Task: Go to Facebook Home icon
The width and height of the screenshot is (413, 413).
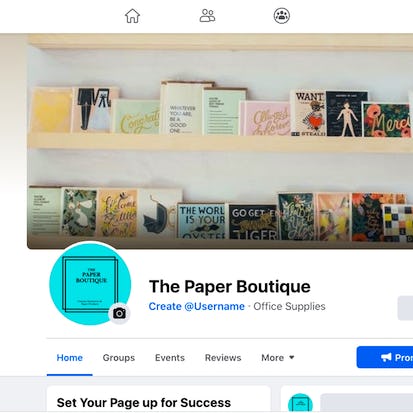Action: (132, 16)
